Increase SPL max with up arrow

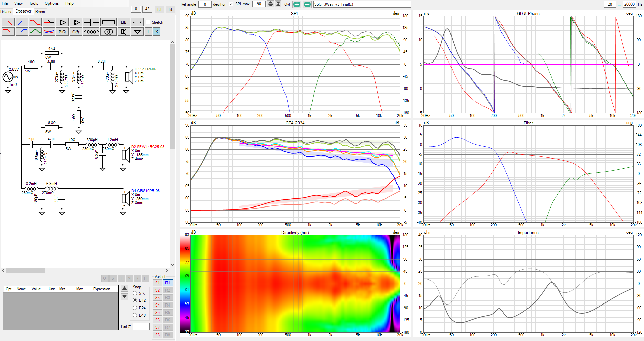click(271, 3)
